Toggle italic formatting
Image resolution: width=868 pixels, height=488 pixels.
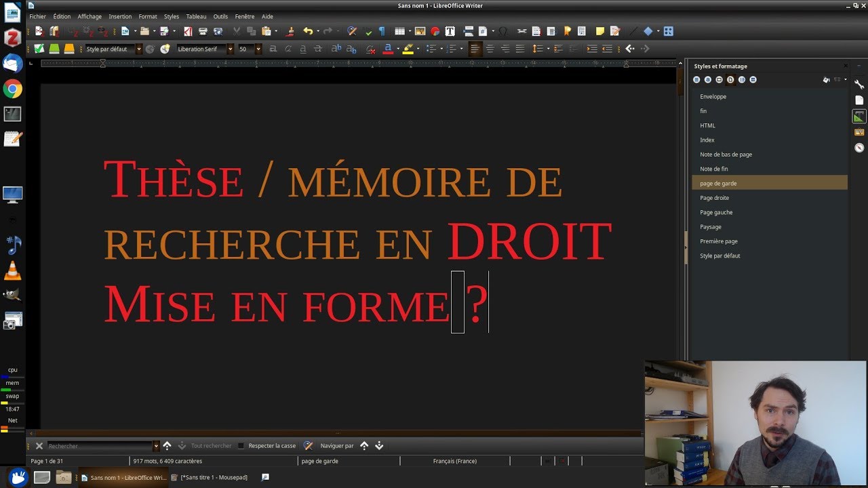(288, 49)
